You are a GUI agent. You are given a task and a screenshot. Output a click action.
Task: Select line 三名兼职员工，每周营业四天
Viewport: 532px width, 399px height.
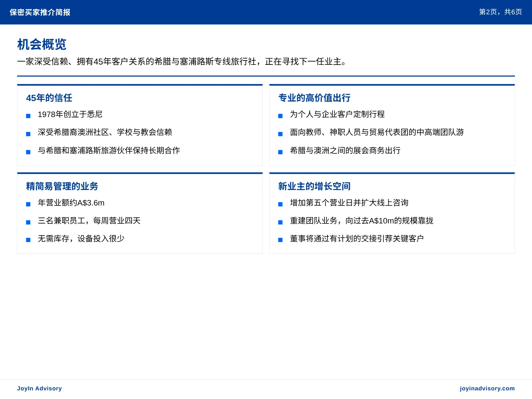pos(89,221)
